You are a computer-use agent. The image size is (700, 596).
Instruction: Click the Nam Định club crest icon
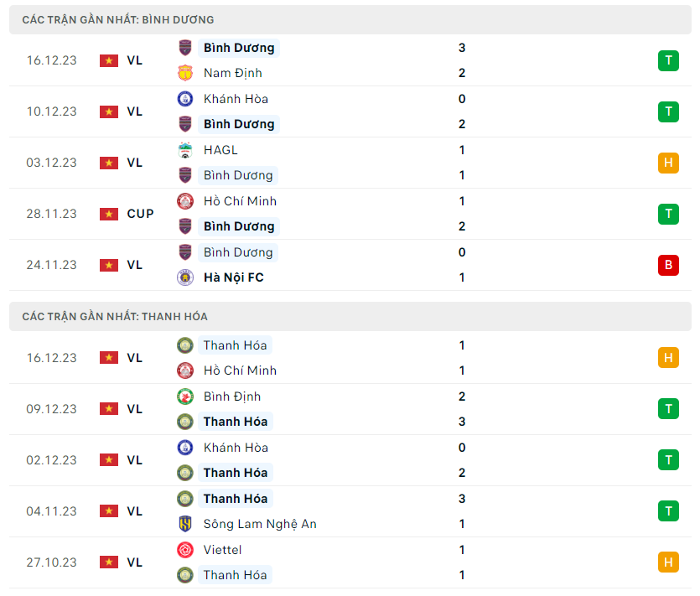click(x=185, y=73)
